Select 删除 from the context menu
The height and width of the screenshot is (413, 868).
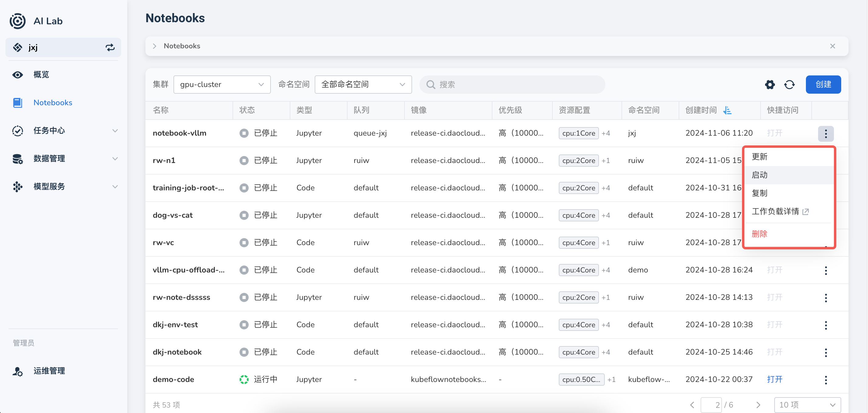pos(789,234)
